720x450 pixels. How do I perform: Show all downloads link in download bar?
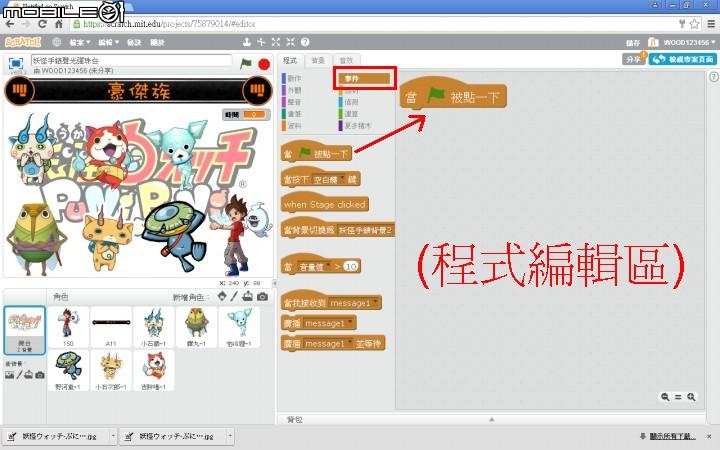671,436
